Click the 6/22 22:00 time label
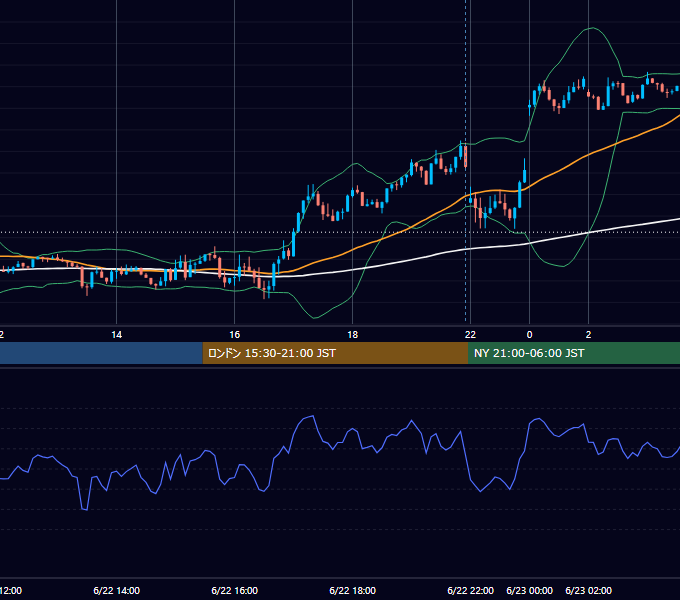 tap(470, 590)
